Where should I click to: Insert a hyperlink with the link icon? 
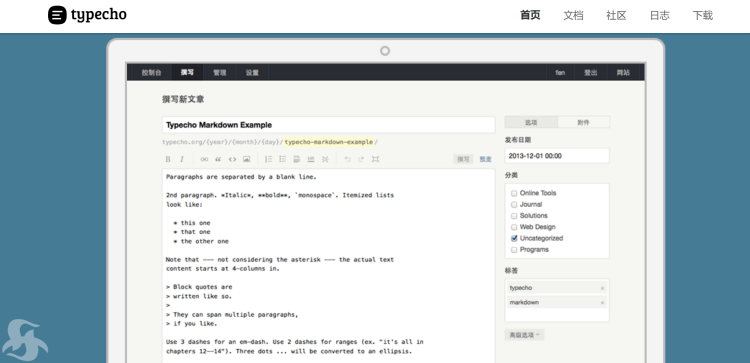coord(204,159)
